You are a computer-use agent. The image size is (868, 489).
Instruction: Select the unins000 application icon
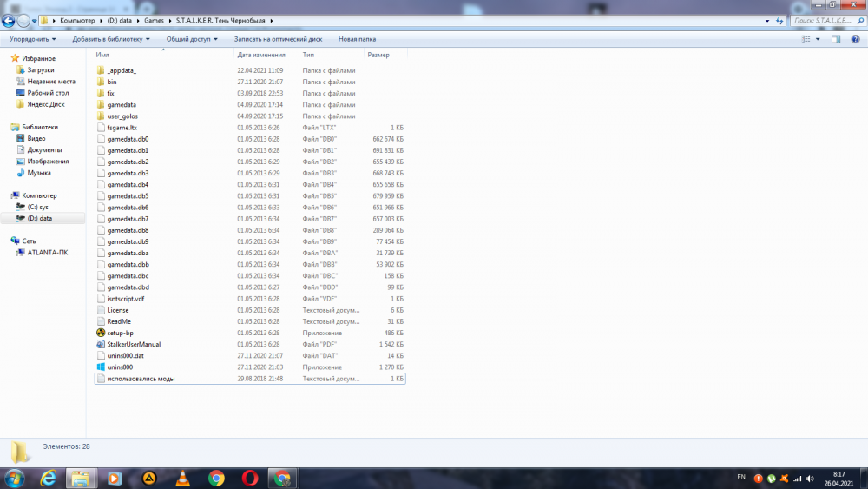tap(101, 367)
